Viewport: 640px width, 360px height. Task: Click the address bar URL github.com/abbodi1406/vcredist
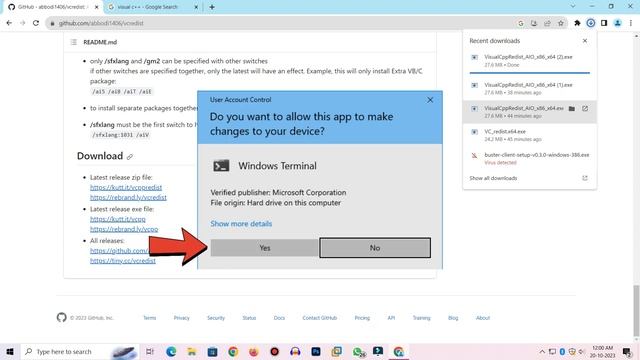coord(101,23)
